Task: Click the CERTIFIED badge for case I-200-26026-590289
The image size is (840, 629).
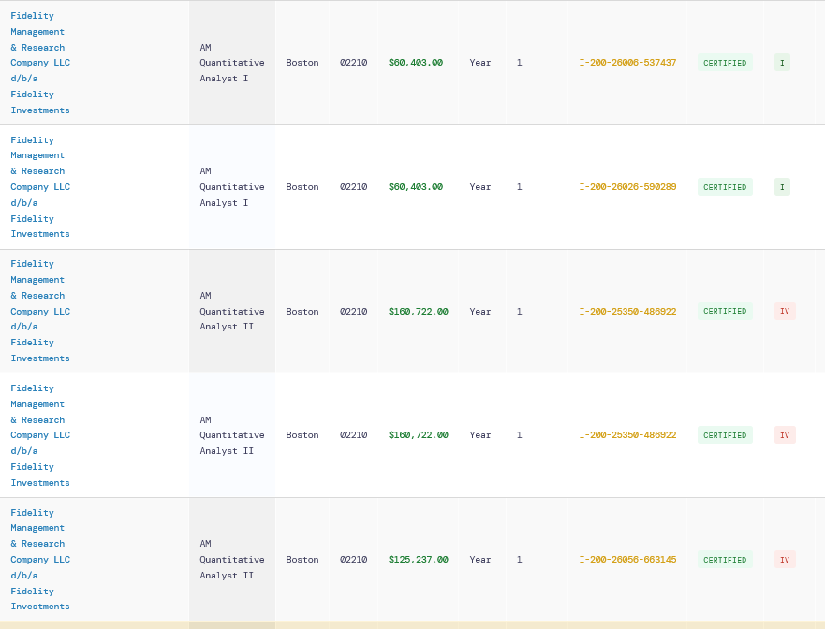Action: click(x=725, y=187)
